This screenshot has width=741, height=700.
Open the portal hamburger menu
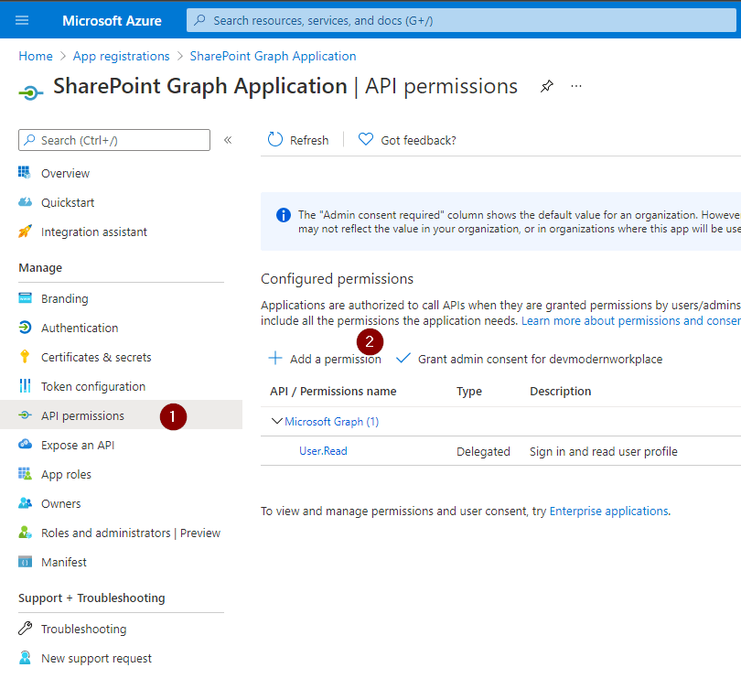click(22, 19)
